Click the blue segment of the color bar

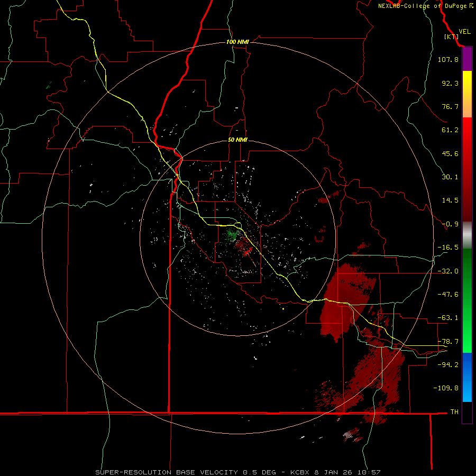tap(467, 377)
